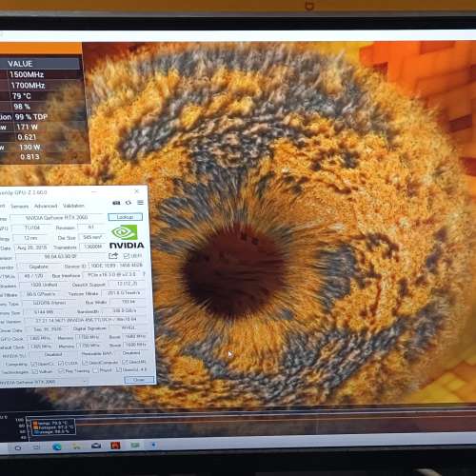
Task: Open File Explorer from the taskbar
Action: (x=76, y=446)
